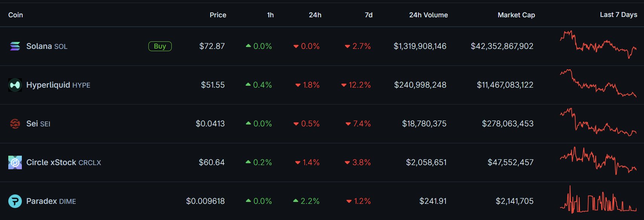Open Hyperliquid 7-day sparkline chart
This screenshot has width=644, height=220.
pyautogui.click(x=598, y=83)
